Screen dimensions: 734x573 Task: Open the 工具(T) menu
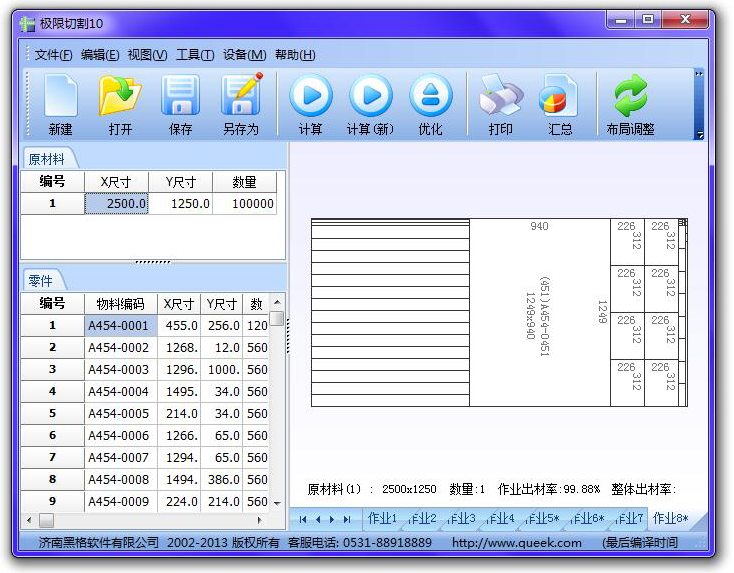coord(195,55)
